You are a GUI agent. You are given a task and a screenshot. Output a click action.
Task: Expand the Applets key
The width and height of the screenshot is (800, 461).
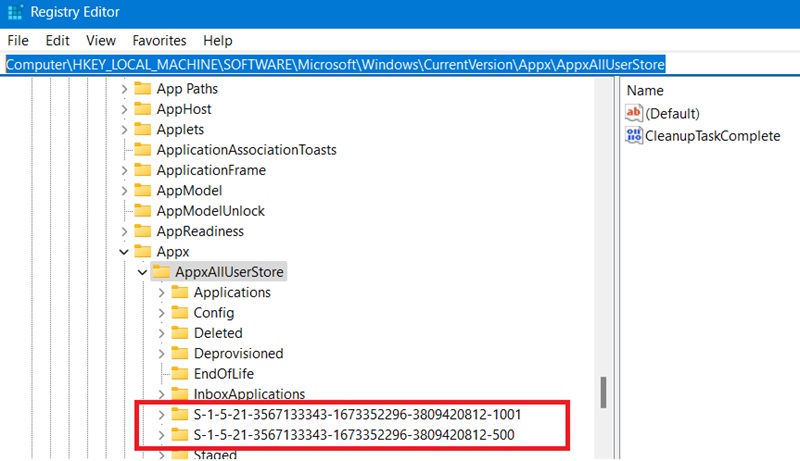tap(124, 130)
